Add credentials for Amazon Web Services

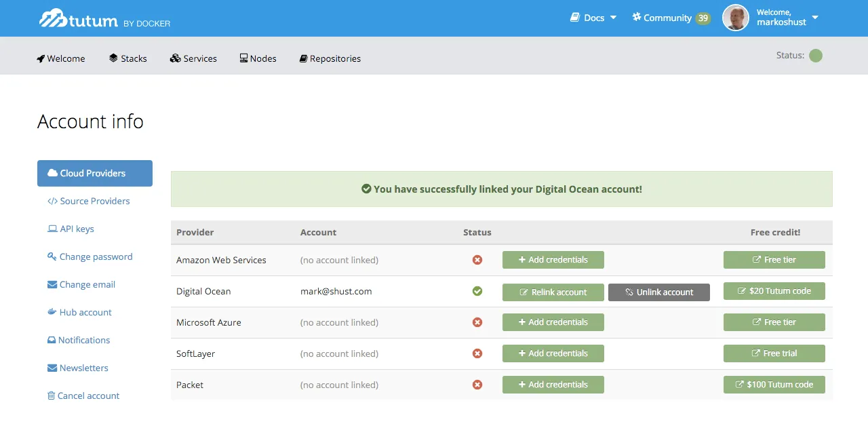553,260
